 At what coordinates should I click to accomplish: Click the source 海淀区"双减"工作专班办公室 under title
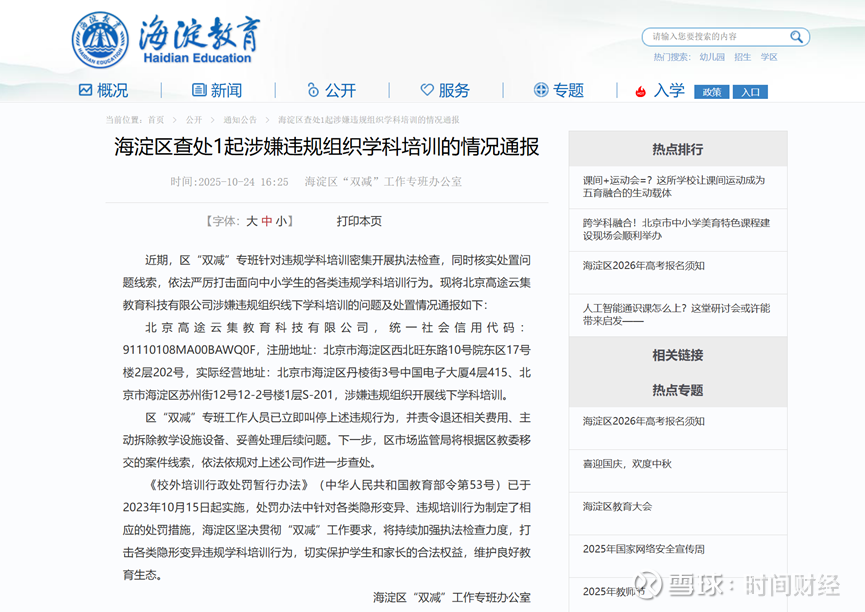point(383,182)
